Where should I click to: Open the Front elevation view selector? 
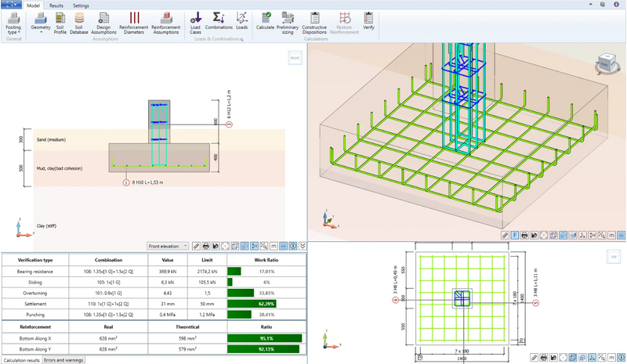coord(168,246)
